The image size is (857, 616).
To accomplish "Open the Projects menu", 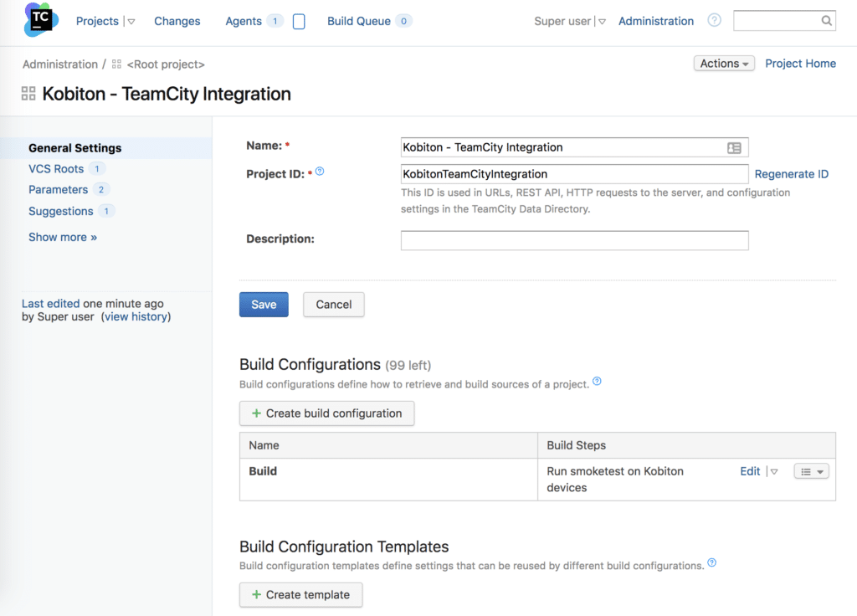I will click(97, 21).
